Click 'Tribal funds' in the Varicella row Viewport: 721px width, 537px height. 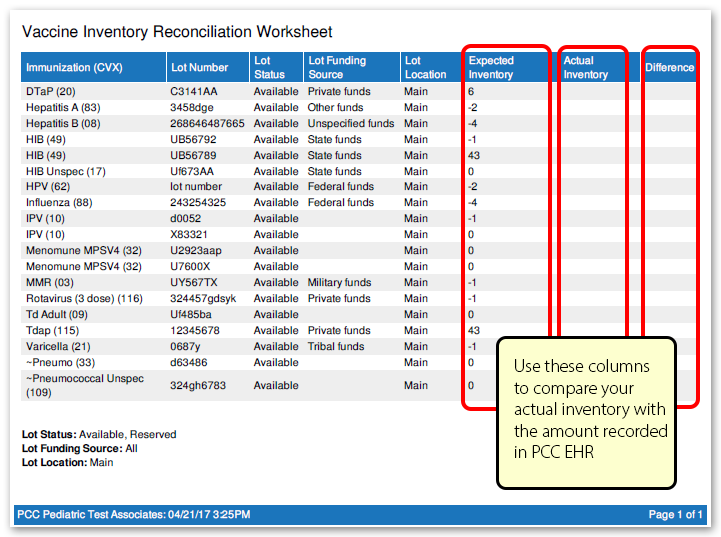(x=336, y=347)
